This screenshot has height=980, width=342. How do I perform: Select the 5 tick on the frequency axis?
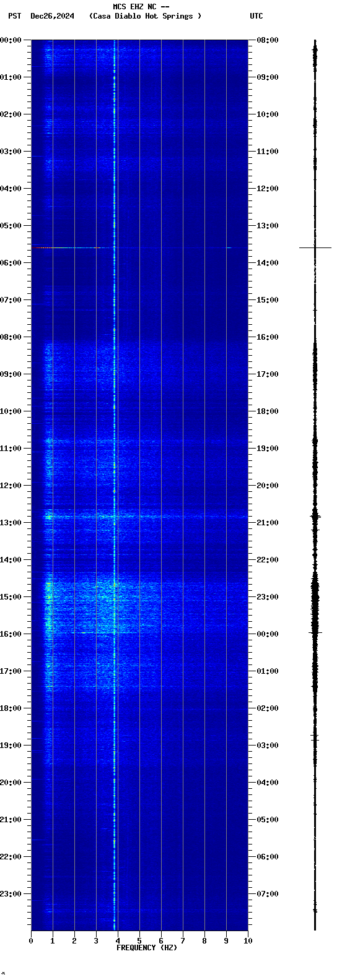(x=139, y=941)
